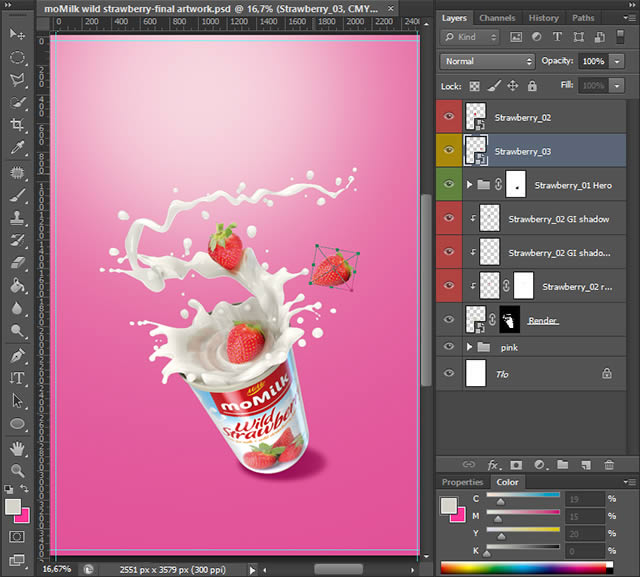Switch to the Properties tab
The width and height of the screenshot is (640, 577).
[462, 482]
